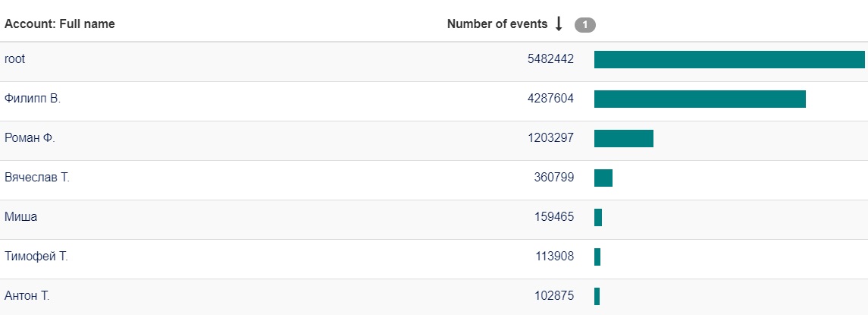
Task: Click the teal bar for Антон Т.
Action: tap(597, 296)
